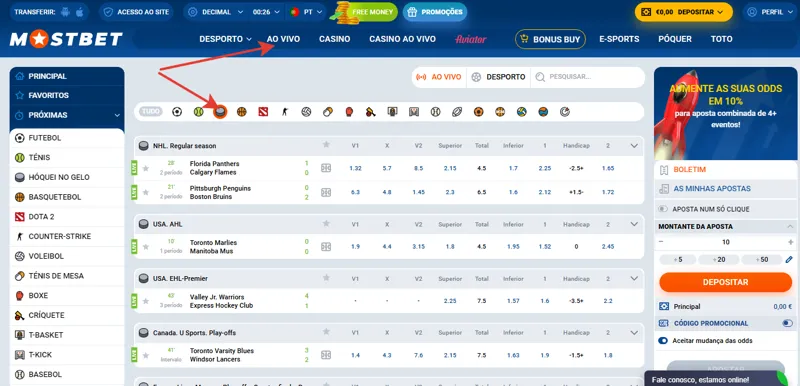
Task: Open E-Sports in the top navigation
Action: tap(619, 39)
